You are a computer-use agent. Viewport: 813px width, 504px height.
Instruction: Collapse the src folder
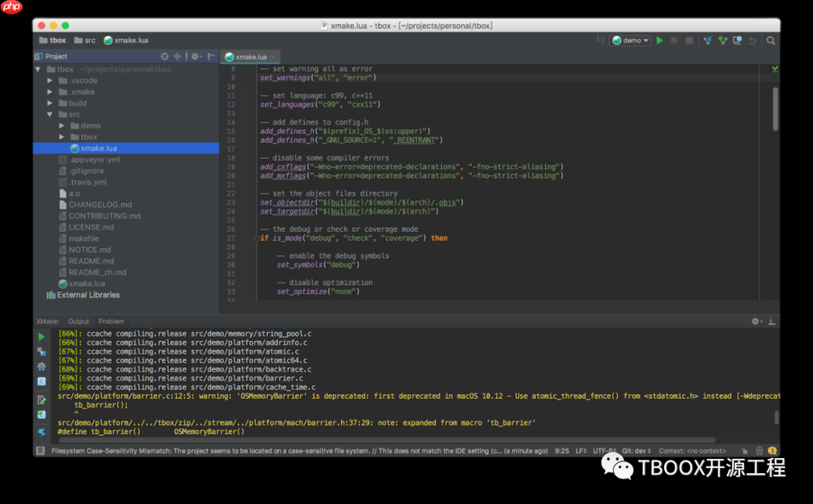[x=50, y=114]
